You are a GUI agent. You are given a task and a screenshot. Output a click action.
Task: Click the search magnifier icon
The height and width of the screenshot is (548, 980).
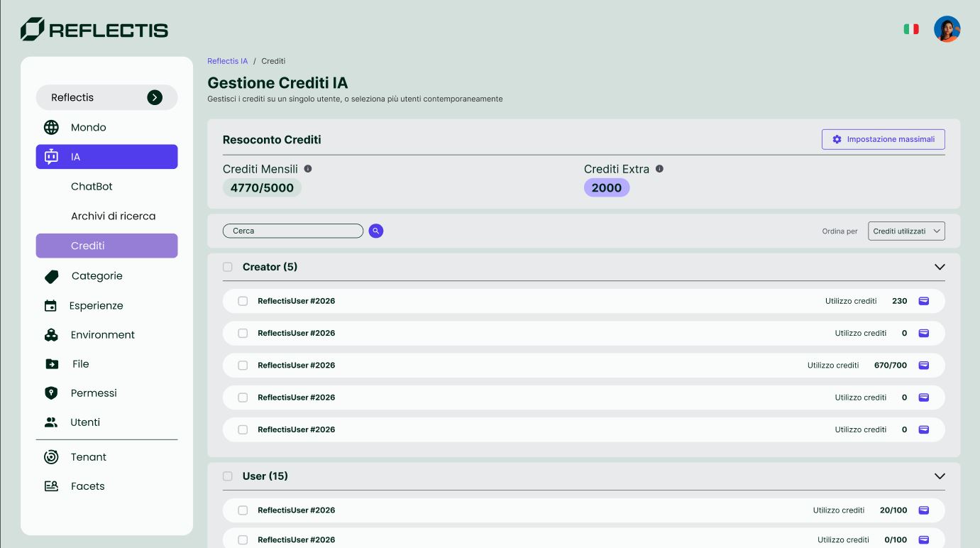pos(375,231)
